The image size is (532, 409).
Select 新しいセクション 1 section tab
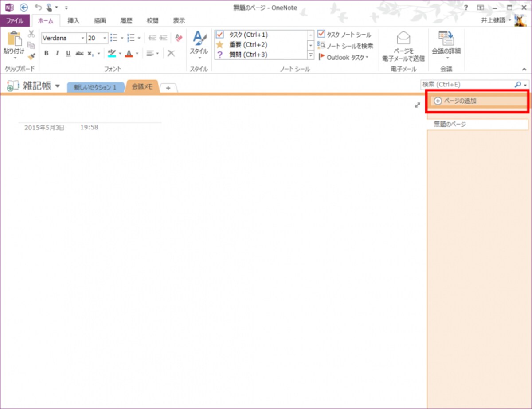click(95, 88)
